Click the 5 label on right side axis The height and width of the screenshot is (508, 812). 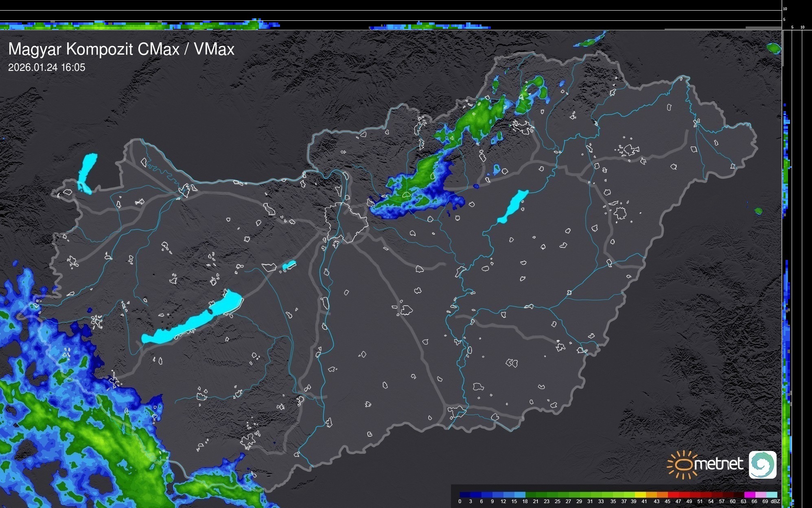click(792, 27)
